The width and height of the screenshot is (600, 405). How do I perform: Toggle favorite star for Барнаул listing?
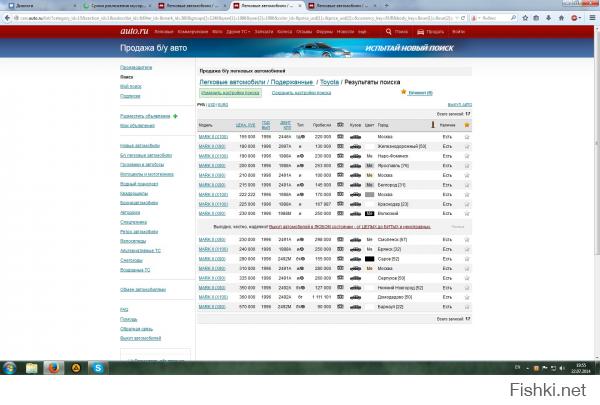click(466, 307)
